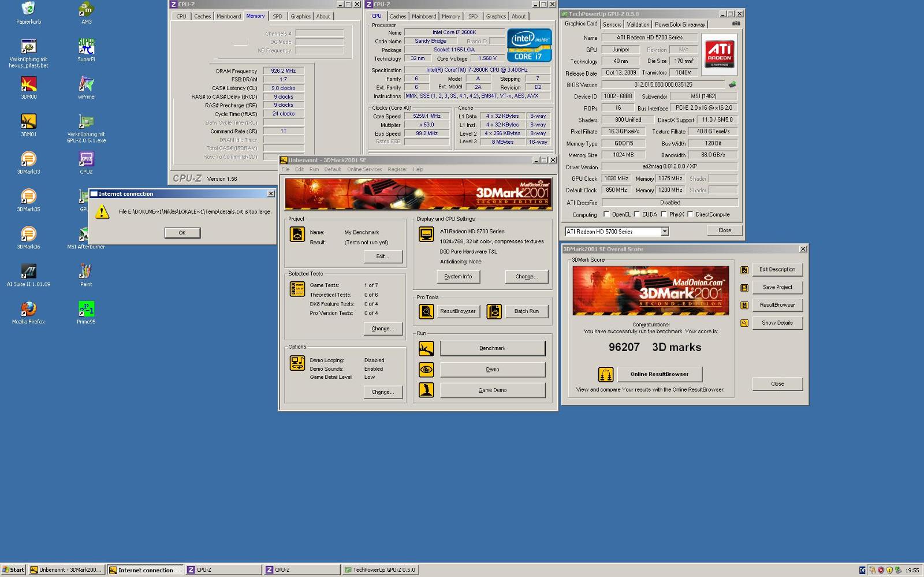Click the DRAM Frequency value field 926.2 MHz
924x577 pixels.
(x=284, y=71)
